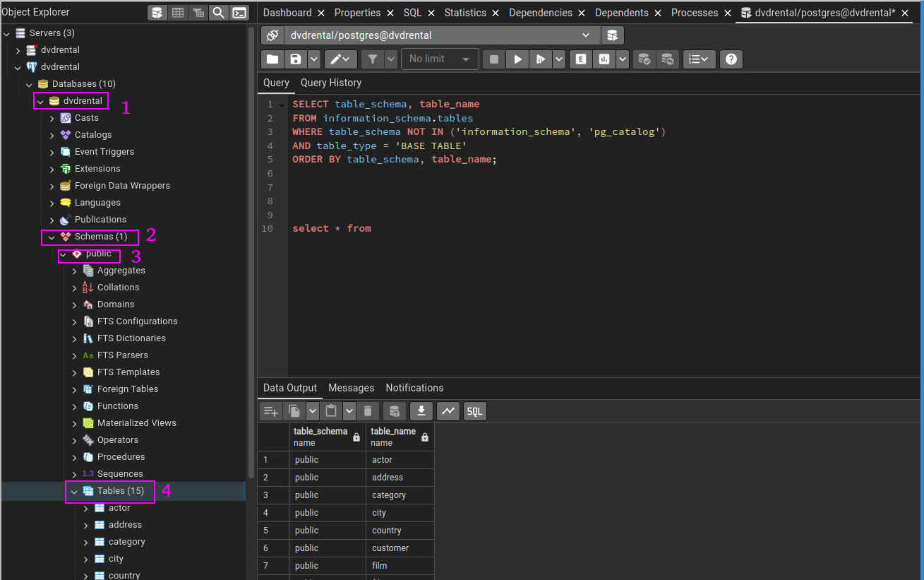
Task: Switch to the Properties tab
Action: 357,13
